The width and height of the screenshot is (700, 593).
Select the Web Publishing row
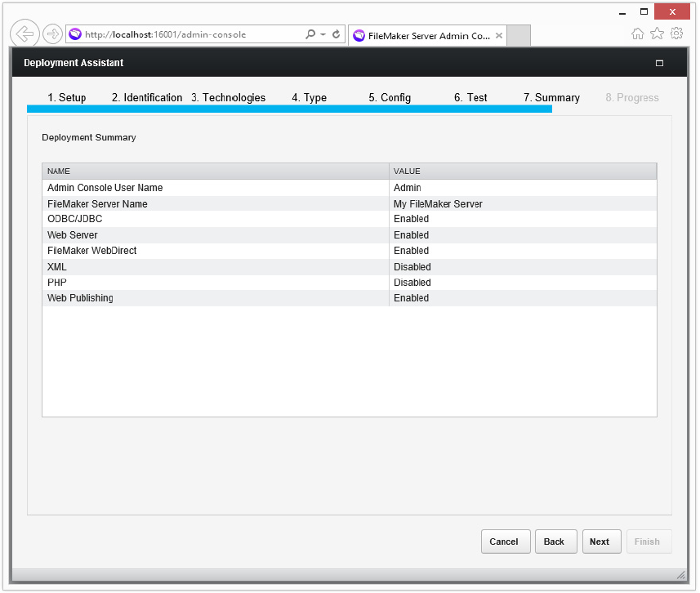(350, 298)
